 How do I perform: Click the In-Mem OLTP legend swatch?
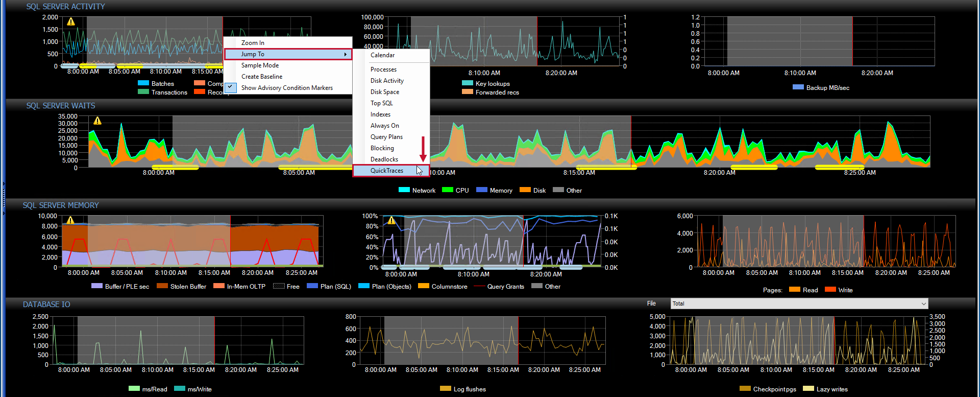(219, 286)
